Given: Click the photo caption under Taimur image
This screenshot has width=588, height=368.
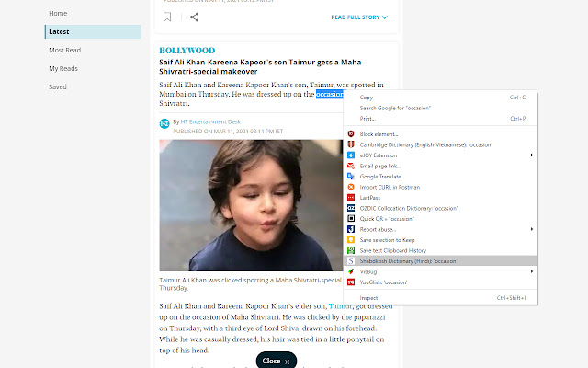Looking at the screenshot, I should [x=251, y=284].
